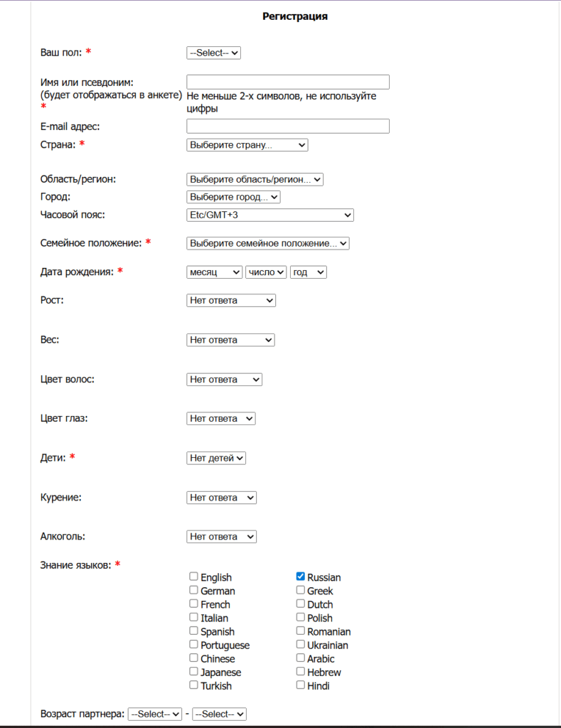Screen dimensions: 561x728
Task: Open the Город city dropdown
Action: pos(233,197)
